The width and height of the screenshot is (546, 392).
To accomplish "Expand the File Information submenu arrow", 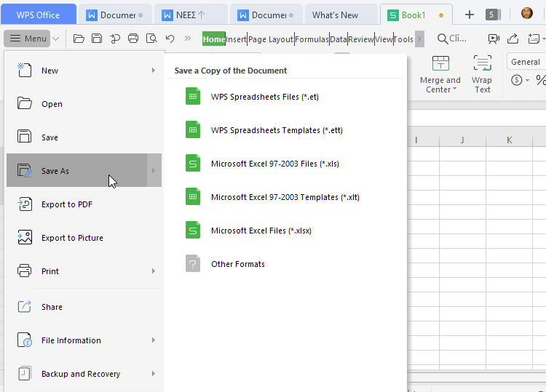I will 154,340.
